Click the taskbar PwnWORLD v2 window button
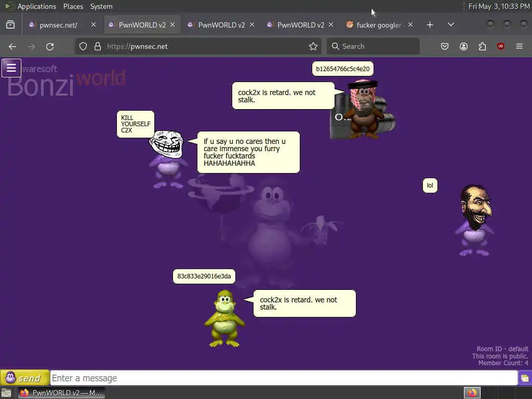Viewport: 532px width, 399px height. pos(61,393)
